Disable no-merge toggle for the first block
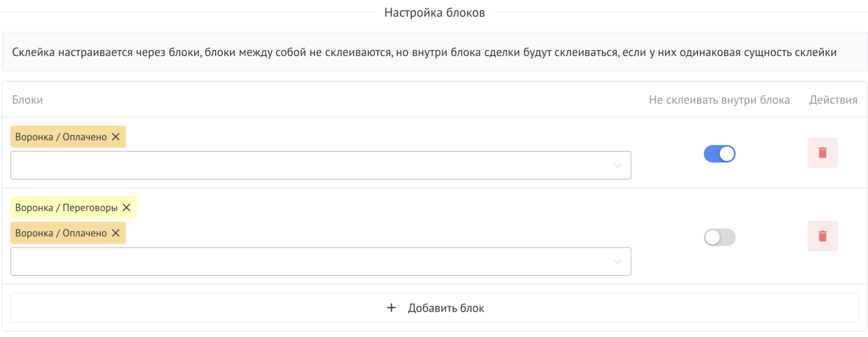The height and width of the screenshot is (337, 868). click(719, 154)
